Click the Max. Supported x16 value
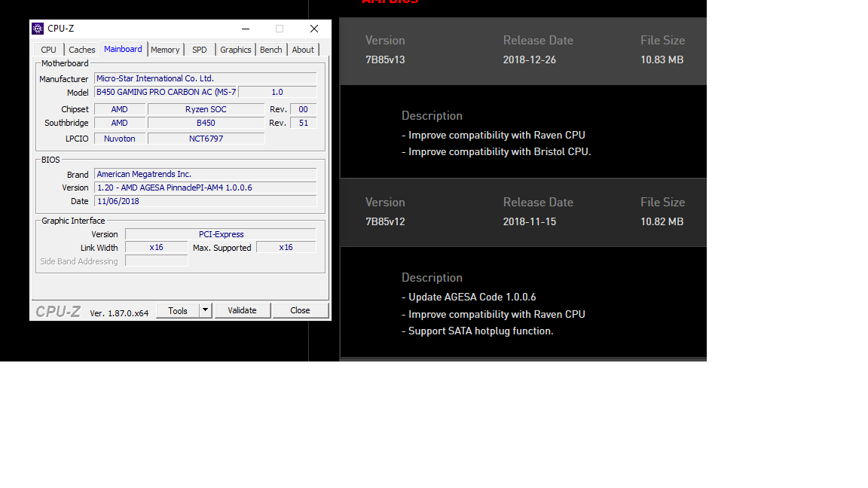Screen dimensions: 868x488 (x=286, y=247)
